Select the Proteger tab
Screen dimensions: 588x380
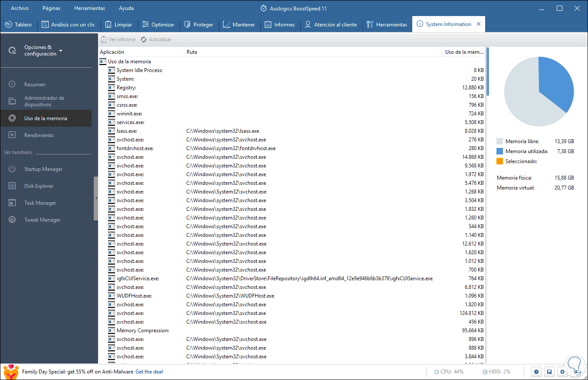point(199,25)
